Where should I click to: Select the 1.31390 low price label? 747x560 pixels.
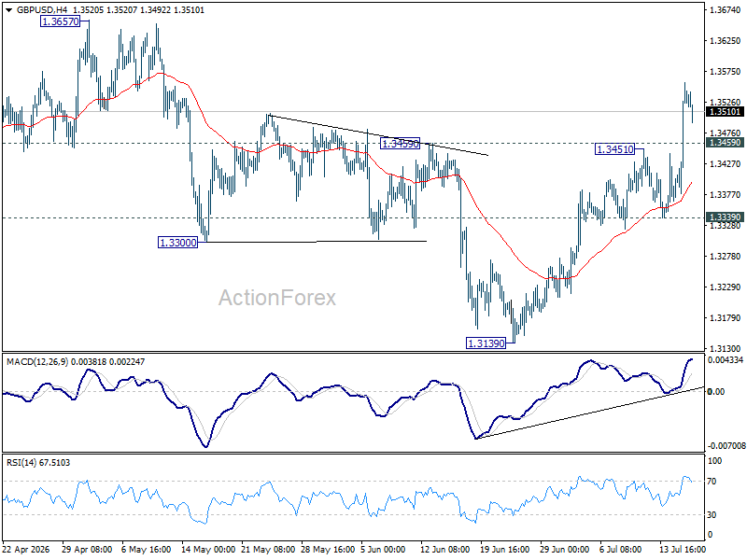click(486, 343)
